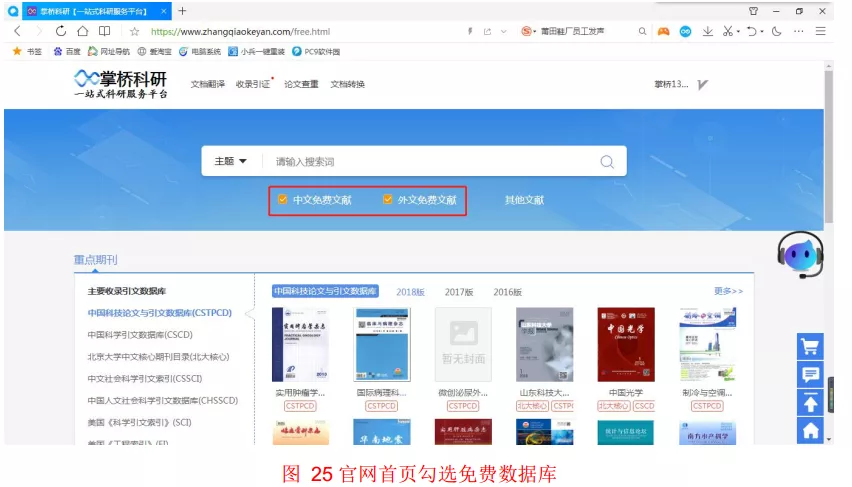Click the back-to-top arrow button
Screen dimensions: 852x487
click(810, 403)
